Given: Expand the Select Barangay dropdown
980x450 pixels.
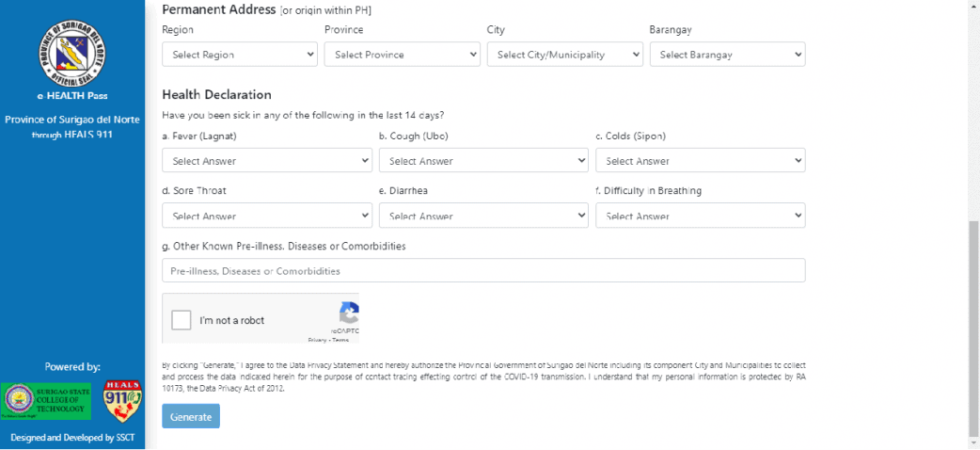Looking at the screenshot, I should coord(727,55).
